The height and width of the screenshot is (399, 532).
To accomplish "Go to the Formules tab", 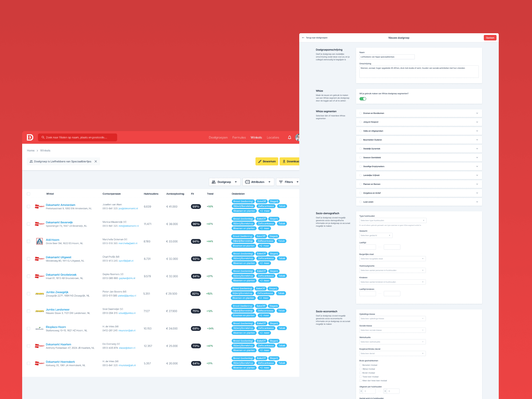I will (239, 138).
